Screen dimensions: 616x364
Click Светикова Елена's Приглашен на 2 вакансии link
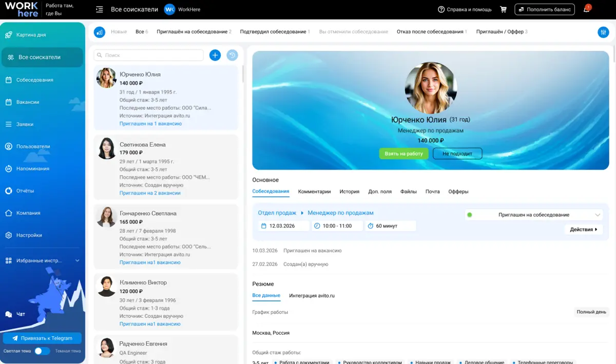pyautogui.click(x=150, y=193)
